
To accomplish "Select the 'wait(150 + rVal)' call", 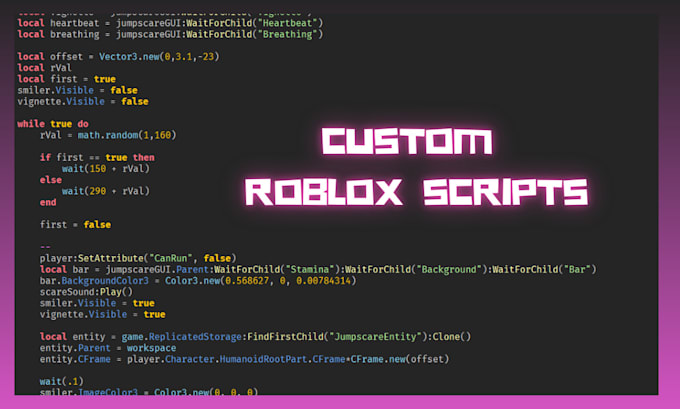I will tap(106, 169).
